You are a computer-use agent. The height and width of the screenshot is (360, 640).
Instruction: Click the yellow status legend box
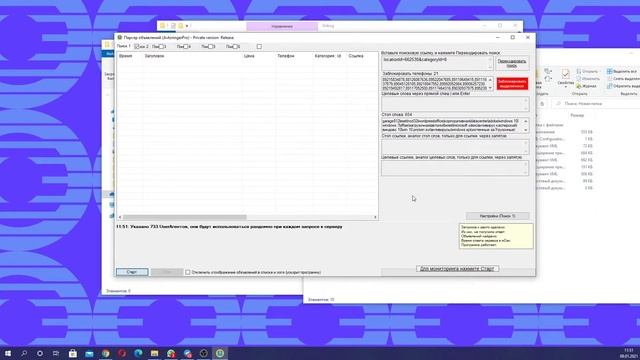tap(496, 236)
